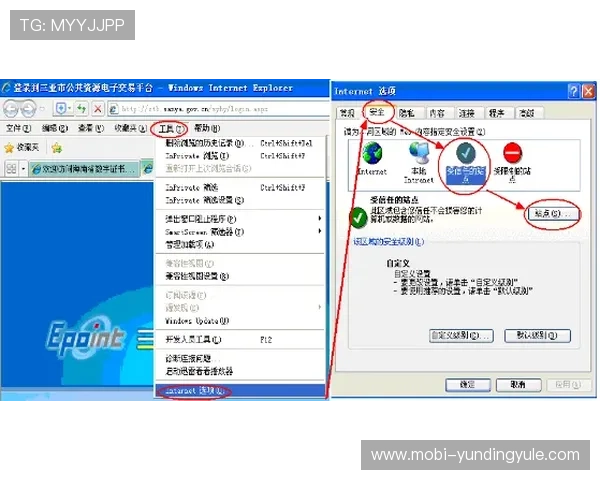Choose Internet 选项 menu item
The width and height of the screenshot is (600, 480).
[x=241, y=391]
